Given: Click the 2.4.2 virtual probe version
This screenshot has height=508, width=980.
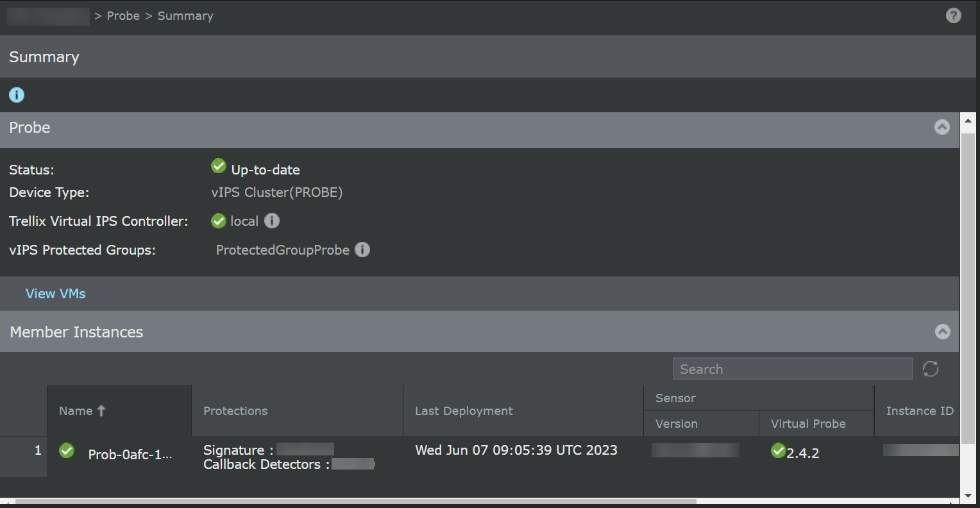Looking at the screenshot, I should [803, 453].
